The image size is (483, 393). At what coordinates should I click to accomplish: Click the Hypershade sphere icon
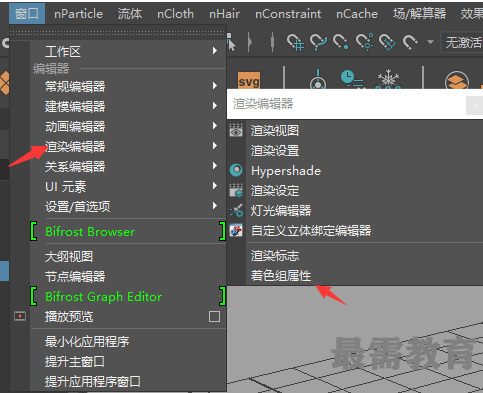236,170
